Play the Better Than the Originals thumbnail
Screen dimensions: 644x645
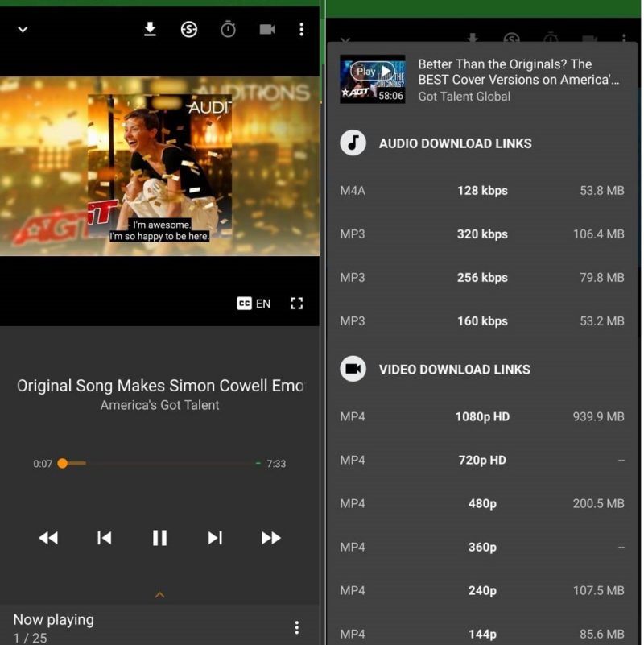[x=372, y=79]
